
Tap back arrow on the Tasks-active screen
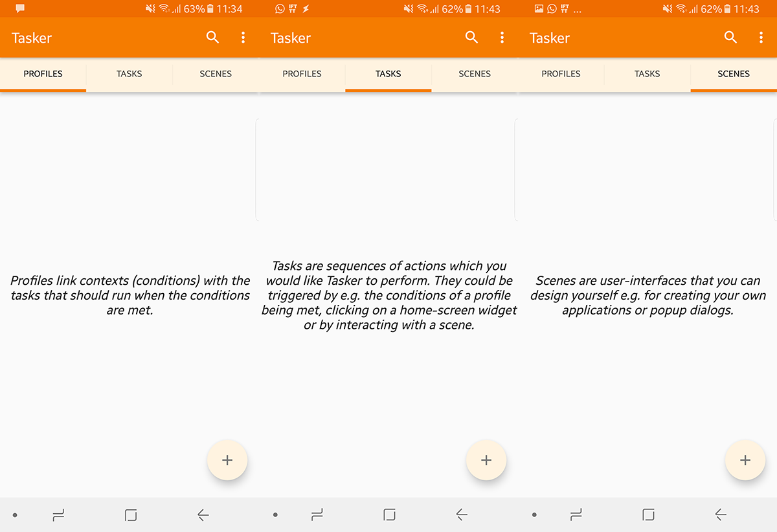[x=462, y=515]
